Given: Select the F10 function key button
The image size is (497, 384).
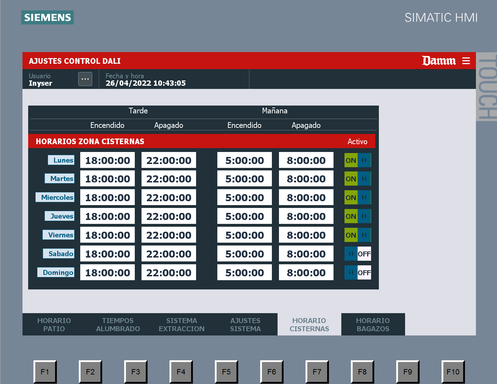Looking at the screenshot, I should (x=453, y=371).
